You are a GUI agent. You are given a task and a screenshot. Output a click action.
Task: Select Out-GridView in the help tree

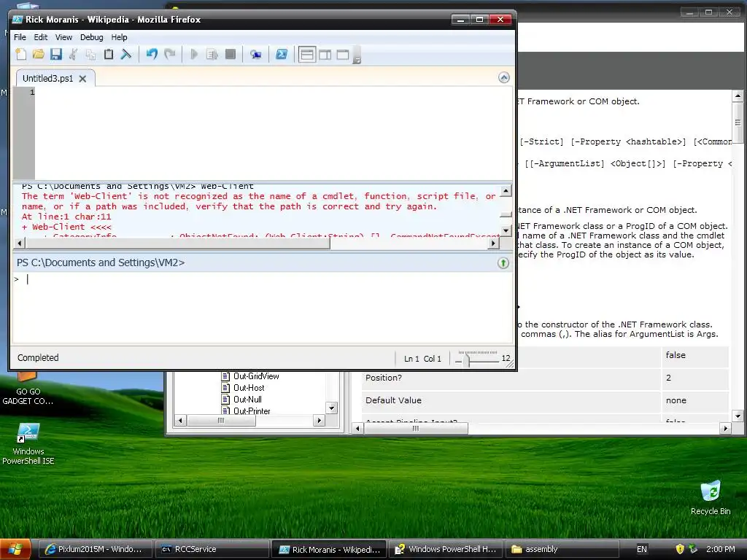(256, 376)
